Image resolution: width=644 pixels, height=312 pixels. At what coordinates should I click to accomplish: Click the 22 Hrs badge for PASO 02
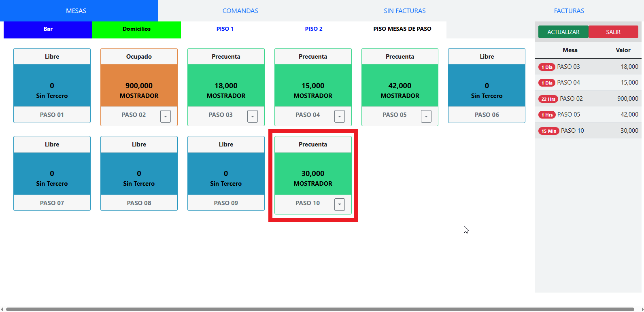[x=548, y=99]
